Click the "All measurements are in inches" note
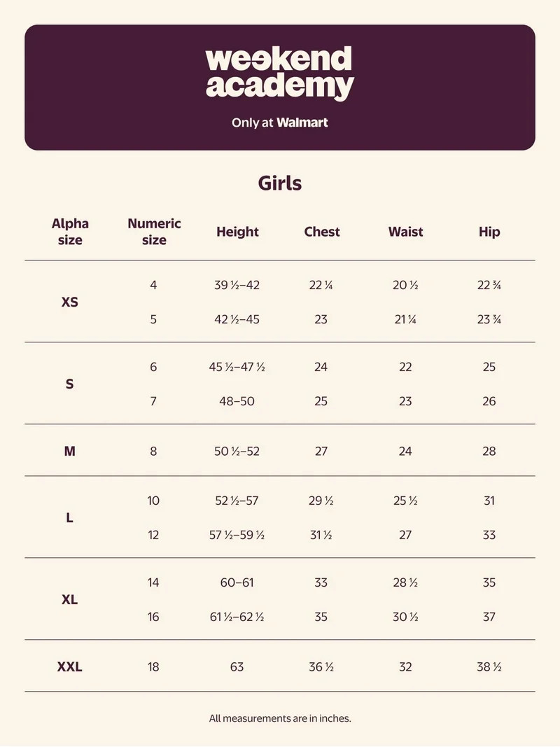This screenshot has height=747, width=560. point(280,718)
